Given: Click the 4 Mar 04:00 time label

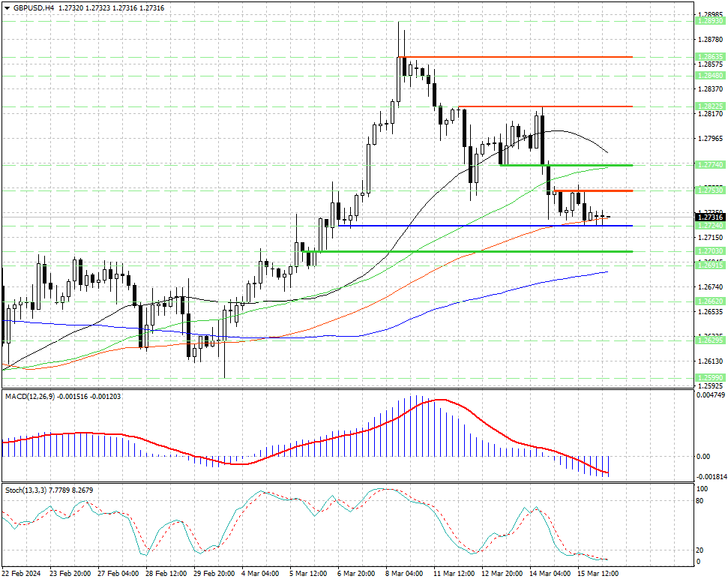Looking at the screenshot, I should pos(260,573).
